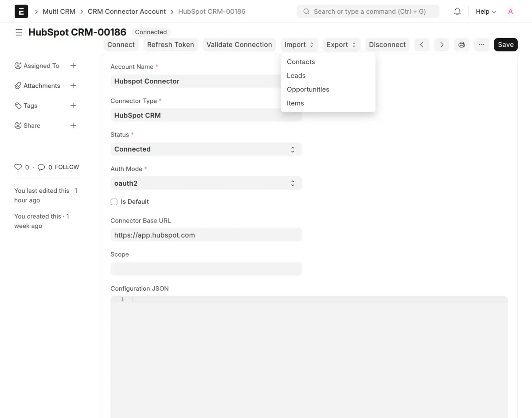This screenshot has height=418, width=532.
Task: Save the document
Action: (506, 45)
